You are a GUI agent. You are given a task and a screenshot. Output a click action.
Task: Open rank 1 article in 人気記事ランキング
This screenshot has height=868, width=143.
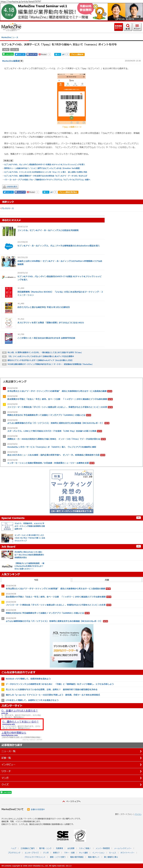point(57,391)
